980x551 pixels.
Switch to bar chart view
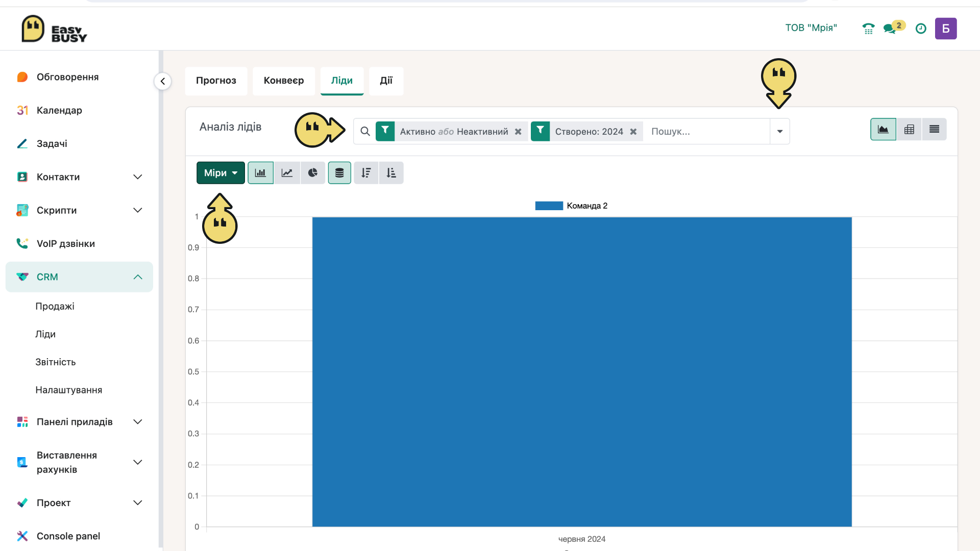[x=260, y=173]
